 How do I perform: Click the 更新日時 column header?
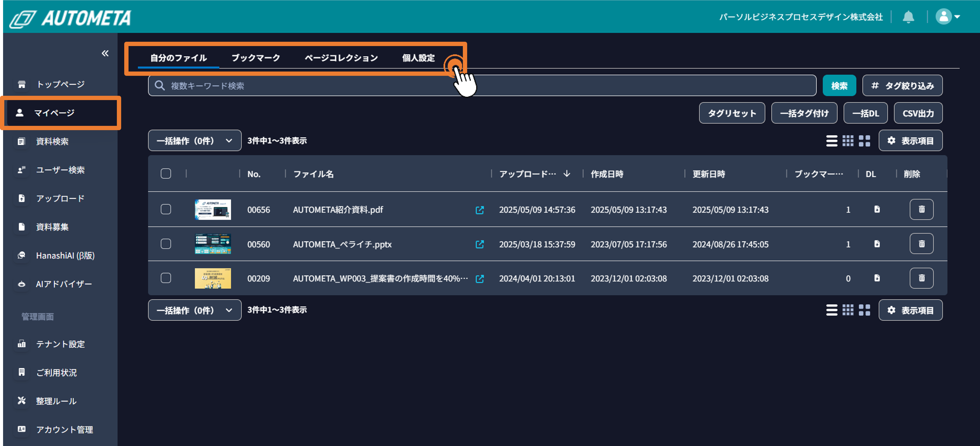pos(709,174)
